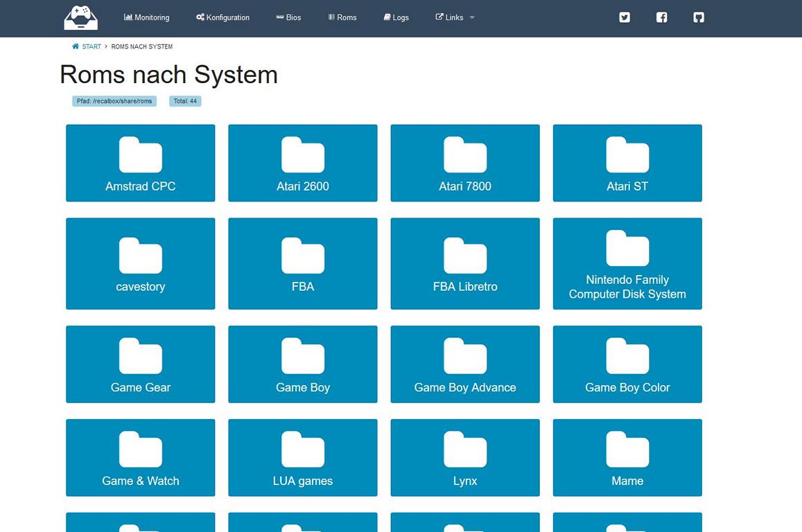This screenshot has width=802, height=532.
Task: Click the home icon in breadcrumb
Action: [x=76, y=46]
